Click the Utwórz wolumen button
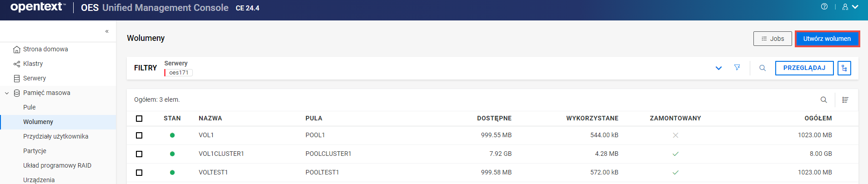The height and width of the screenshot is (184, 868). (x=827, y=39)
